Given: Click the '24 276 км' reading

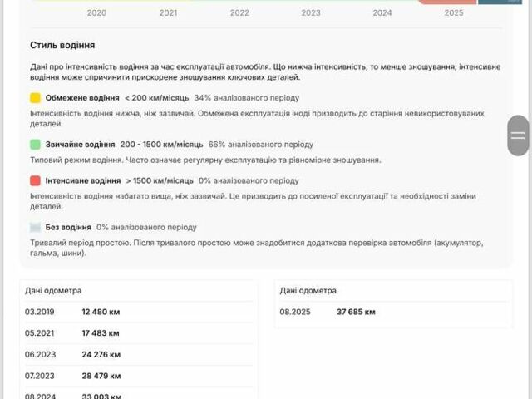Looking at the screenshot, I should 101,355.
